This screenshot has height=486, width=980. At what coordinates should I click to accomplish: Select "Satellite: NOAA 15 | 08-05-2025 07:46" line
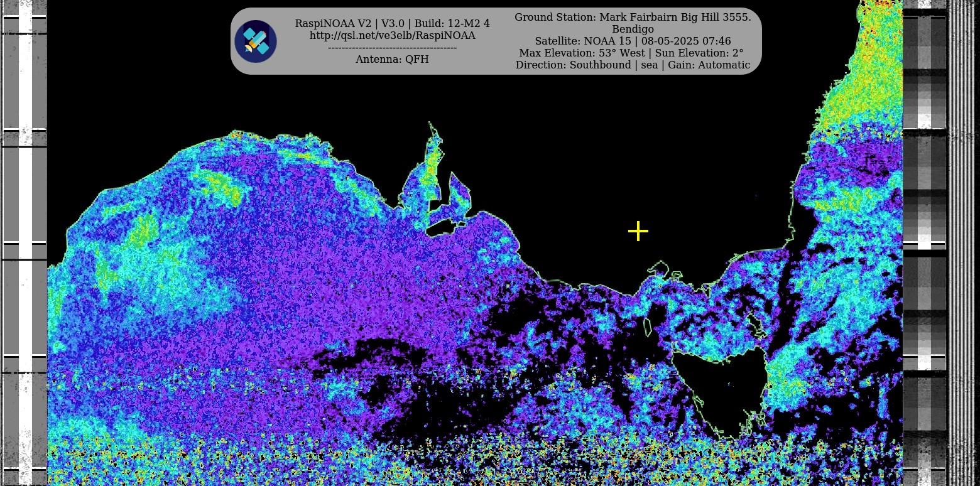(633, 41)
